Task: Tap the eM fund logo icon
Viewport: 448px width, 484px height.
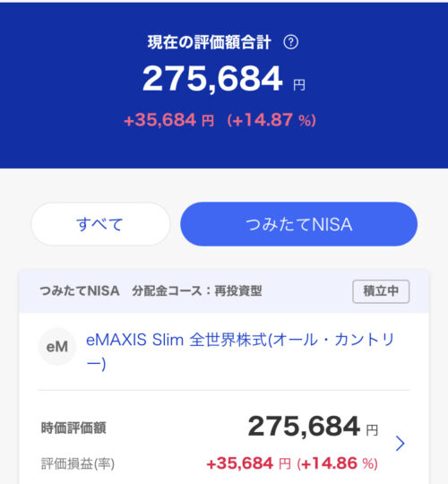Action: coord(57,347)
